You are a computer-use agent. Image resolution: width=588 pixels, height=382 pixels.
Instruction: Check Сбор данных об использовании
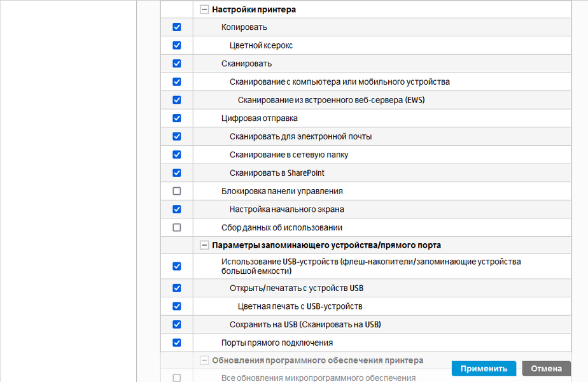tap(177, 227)
